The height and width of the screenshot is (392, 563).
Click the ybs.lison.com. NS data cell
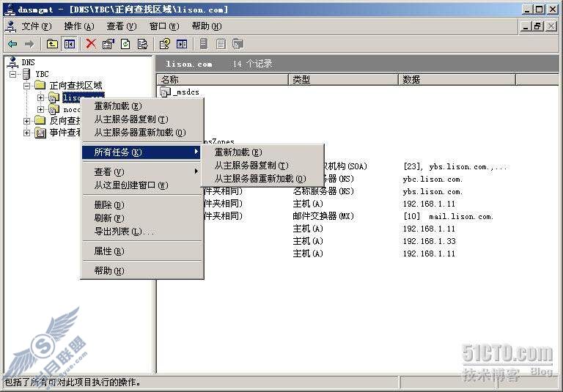(433, 191)
